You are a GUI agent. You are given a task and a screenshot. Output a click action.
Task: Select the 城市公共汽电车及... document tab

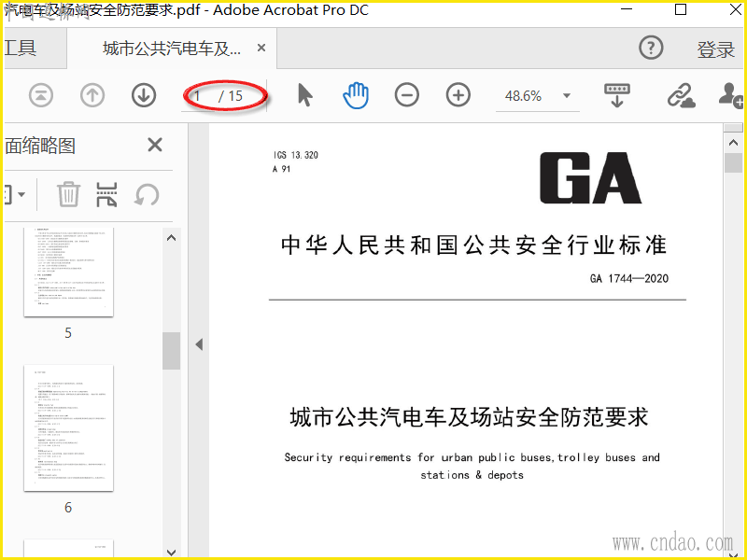(172, 49)
